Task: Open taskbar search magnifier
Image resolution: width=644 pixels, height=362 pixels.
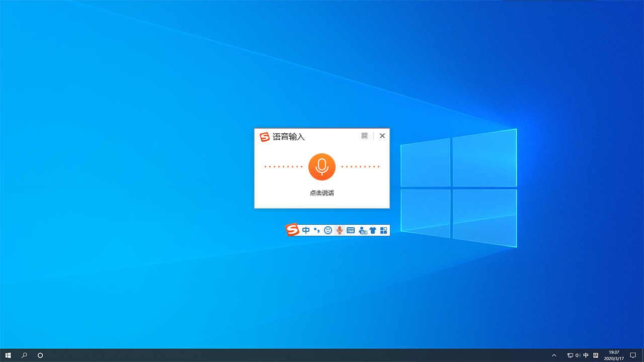Action: pyautogui.click(x=24, y=355)
